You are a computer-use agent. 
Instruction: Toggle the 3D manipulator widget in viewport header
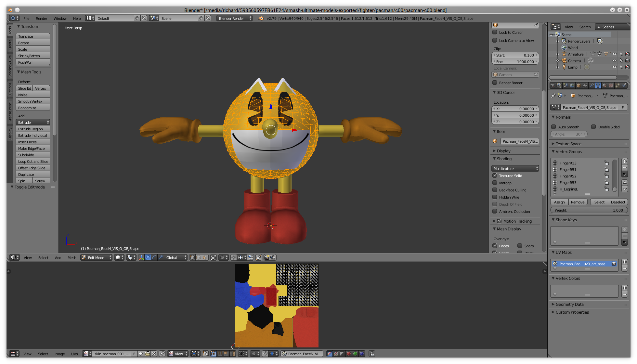tap(141, 257)
